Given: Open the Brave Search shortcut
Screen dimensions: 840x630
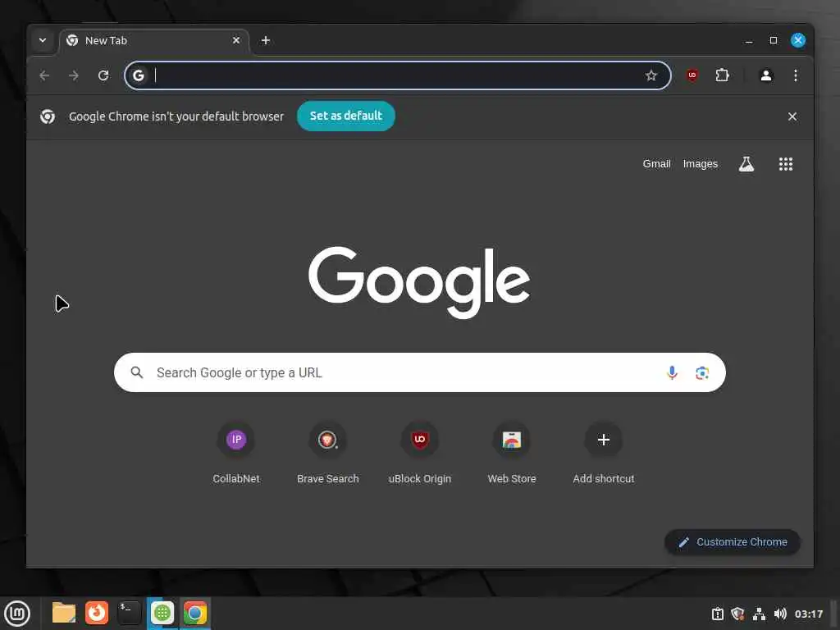Looking at the screenshot, I should pyautogui.click(x=328, y=453).
